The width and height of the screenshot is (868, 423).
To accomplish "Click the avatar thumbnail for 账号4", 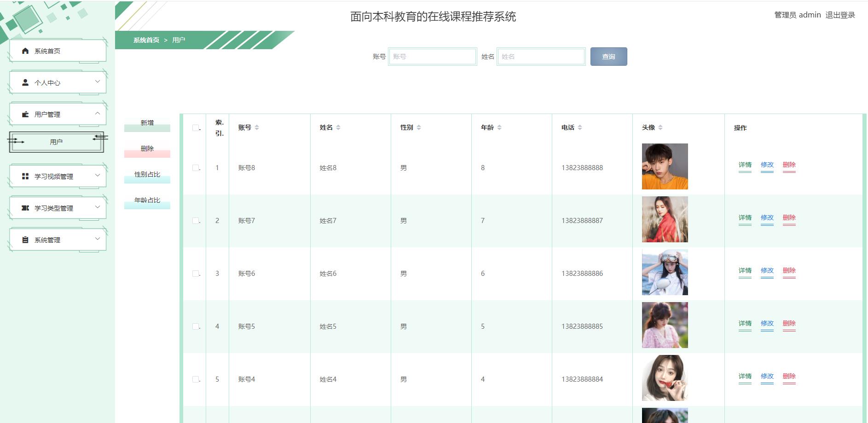I will [665, 378].
